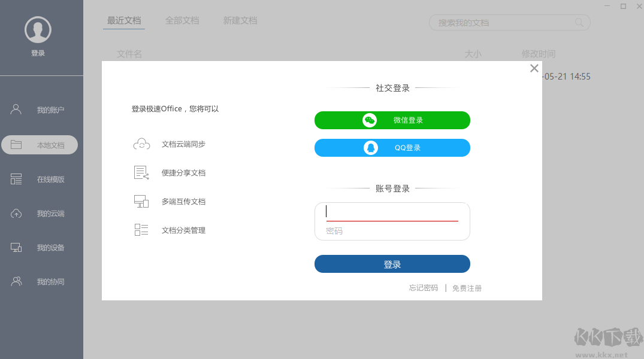Sign in with 微信登录

[392, 120]
